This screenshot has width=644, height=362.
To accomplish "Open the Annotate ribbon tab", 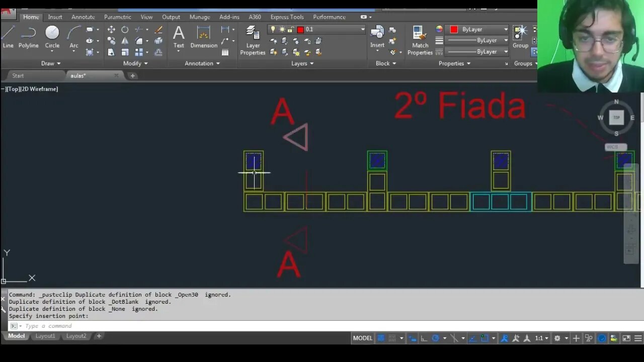I will 83,17.
